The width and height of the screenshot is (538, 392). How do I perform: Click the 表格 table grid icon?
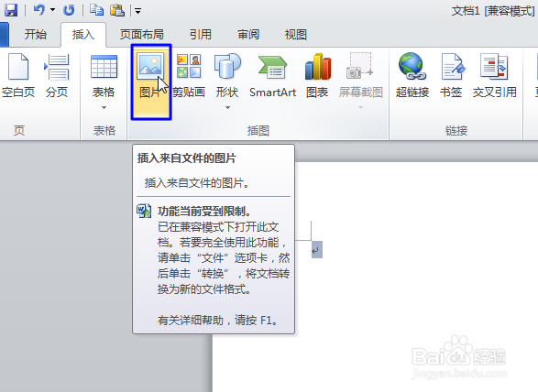coord(104,67)
